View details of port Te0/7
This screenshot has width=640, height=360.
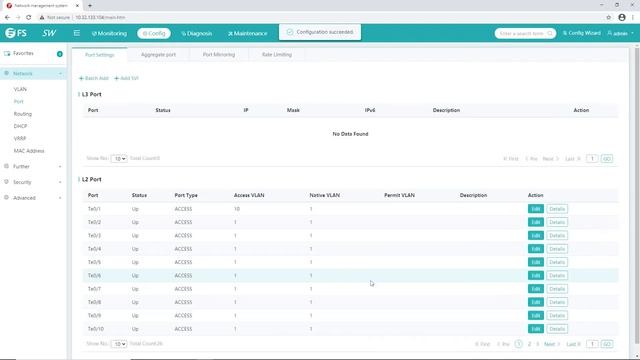coord(557,289)
